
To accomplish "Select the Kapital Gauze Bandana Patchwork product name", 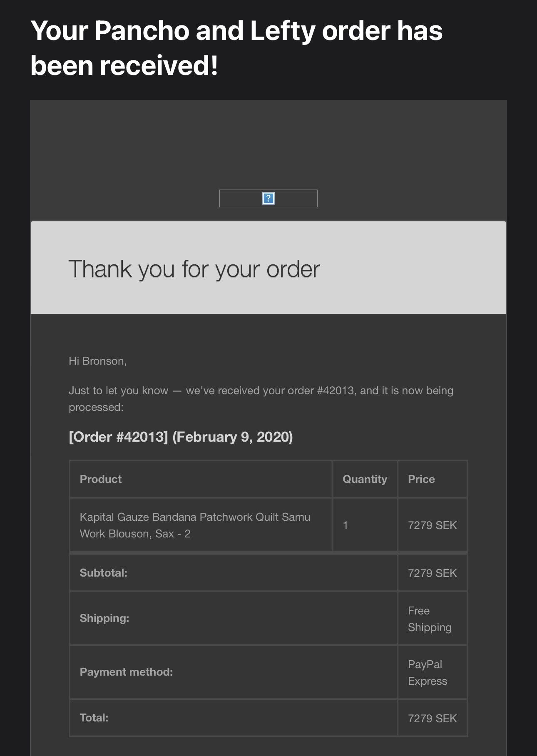I will tap(195, 525).
